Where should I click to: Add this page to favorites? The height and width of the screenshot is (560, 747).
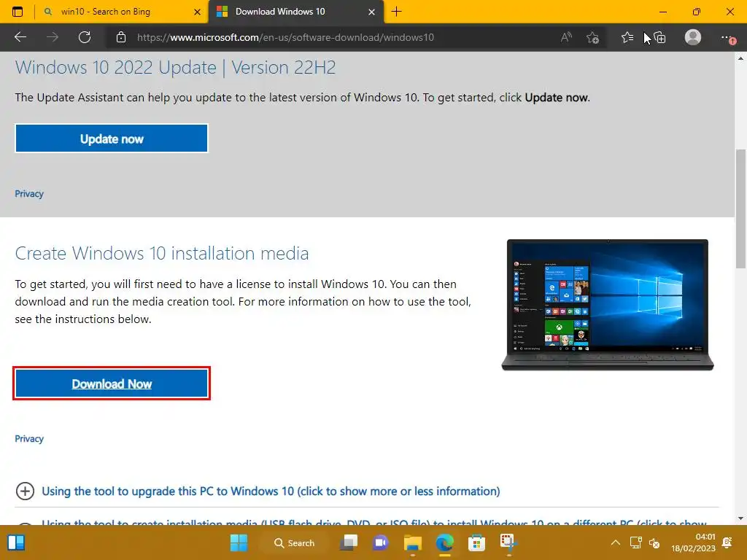click(x=592, y=37)
